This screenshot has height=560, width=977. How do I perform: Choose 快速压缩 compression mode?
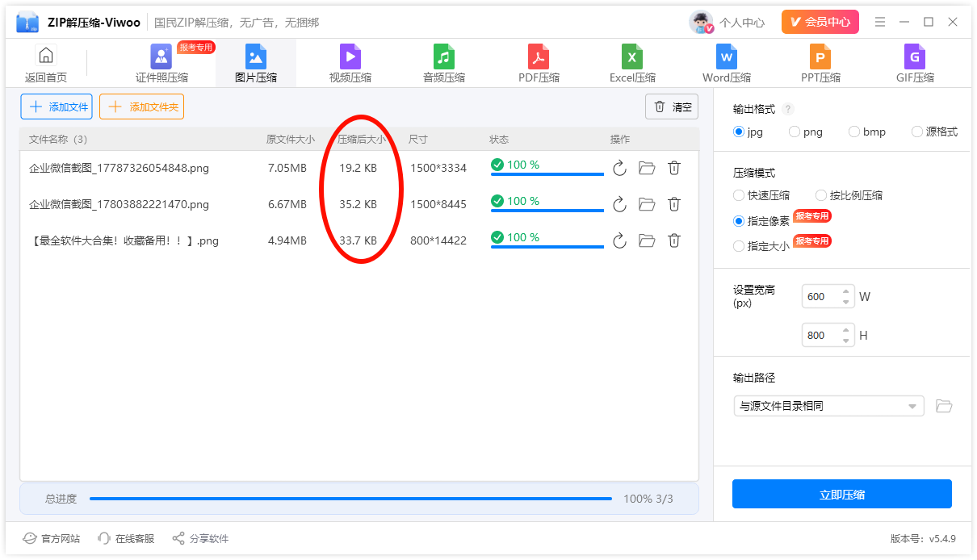point(761,195)
